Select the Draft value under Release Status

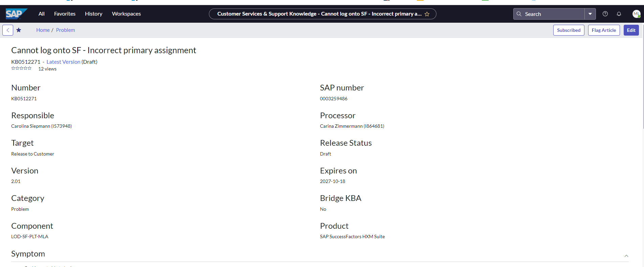click(325, 154)
